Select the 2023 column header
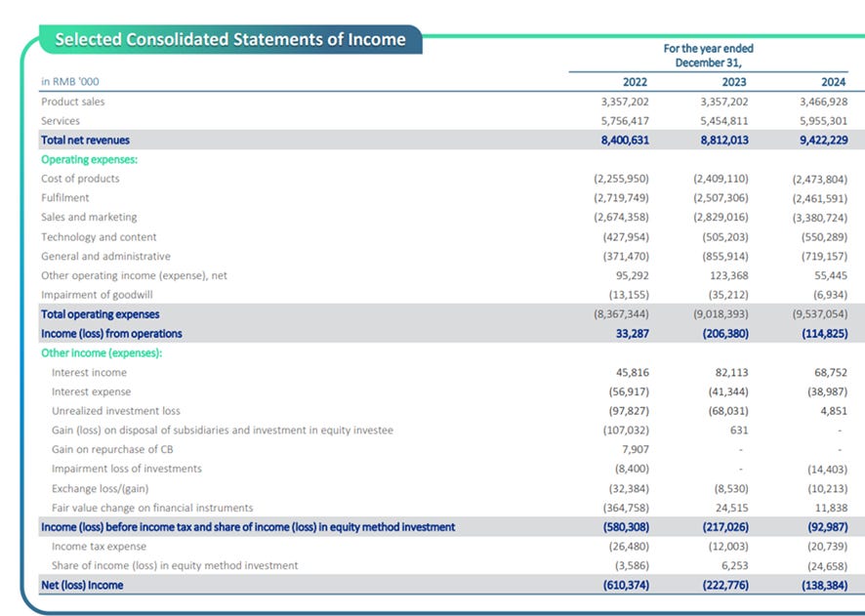 click(x=734, y=82)
